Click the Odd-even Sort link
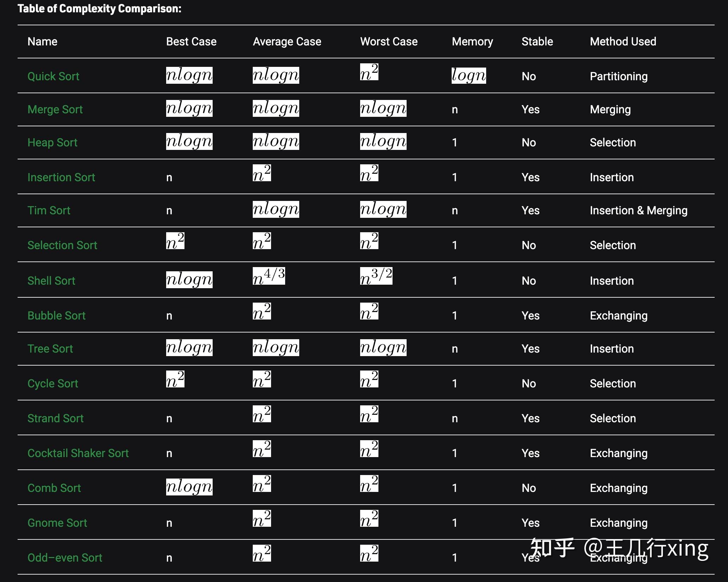 (65, 558)
